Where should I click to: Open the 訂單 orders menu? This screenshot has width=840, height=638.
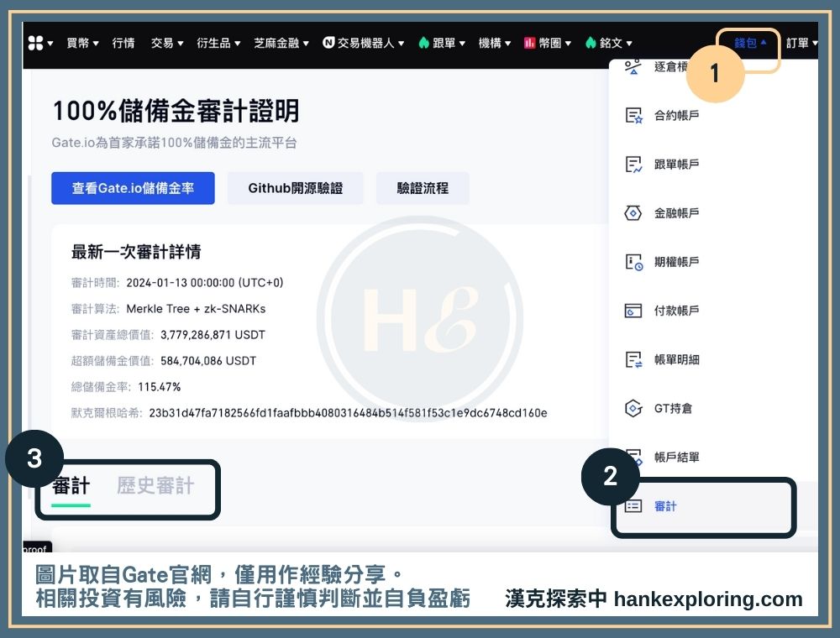click(801, 43)
